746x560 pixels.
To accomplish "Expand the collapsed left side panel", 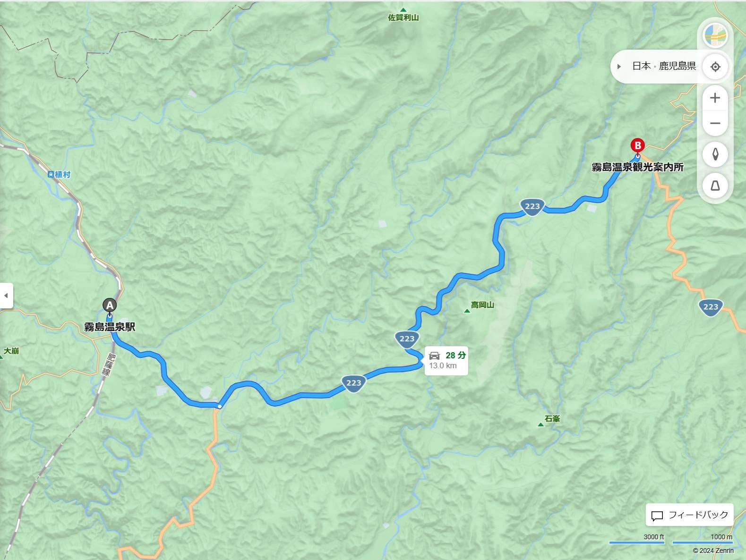I will tap(6, 296).
